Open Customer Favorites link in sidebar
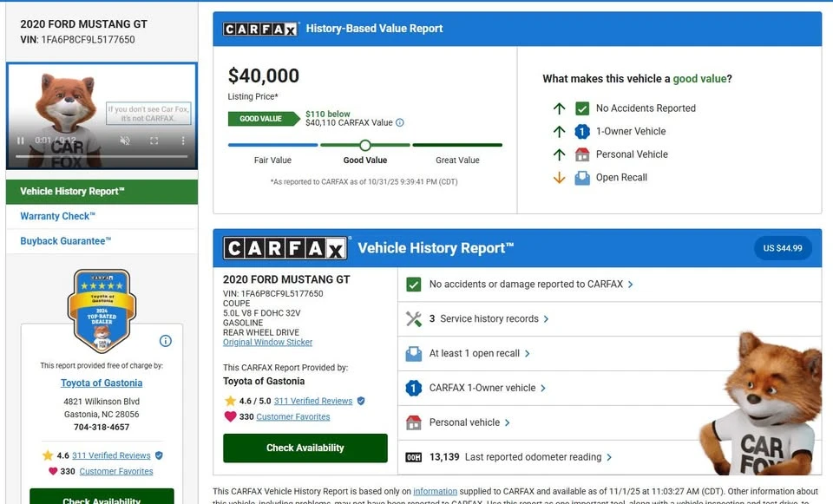The height and width of the screenshot is (504, 833). [115, 472]
